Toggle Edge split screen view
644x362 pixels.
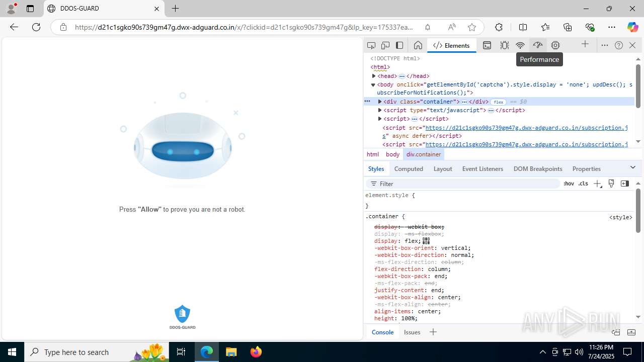[x=523, y=27]
